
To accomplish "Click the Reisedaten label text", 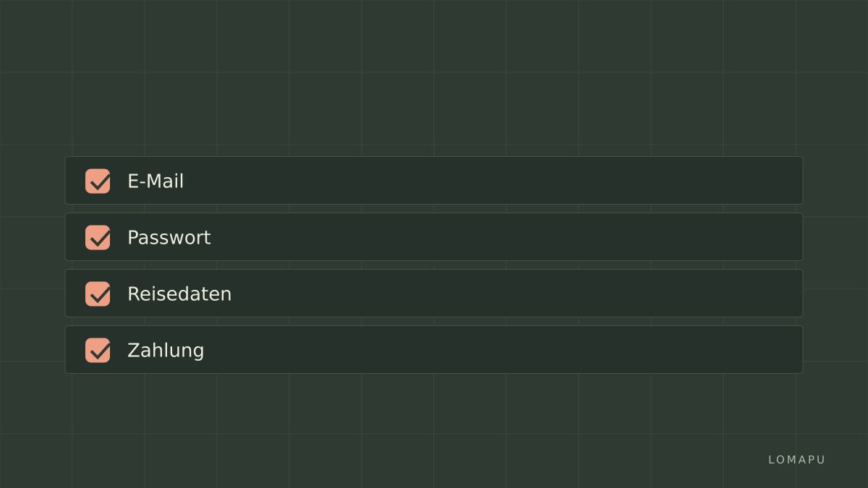I will 179,294.
